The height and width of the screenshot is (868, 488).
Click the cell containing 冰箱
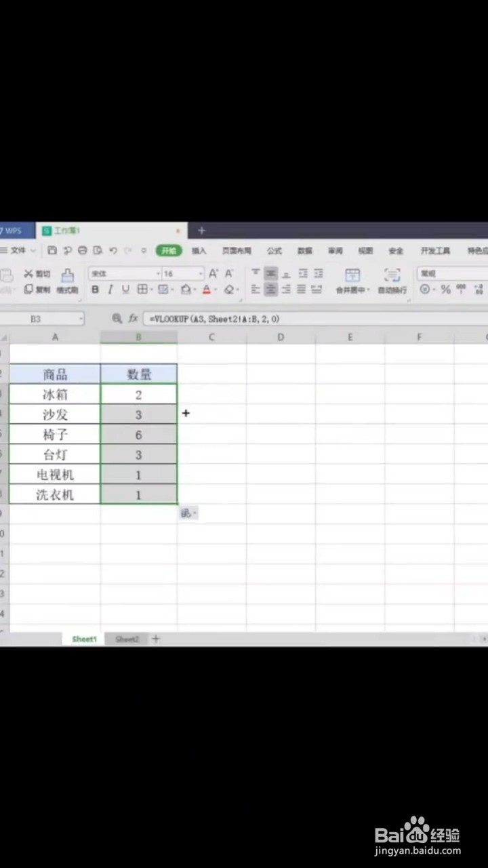tap(55, 394)
